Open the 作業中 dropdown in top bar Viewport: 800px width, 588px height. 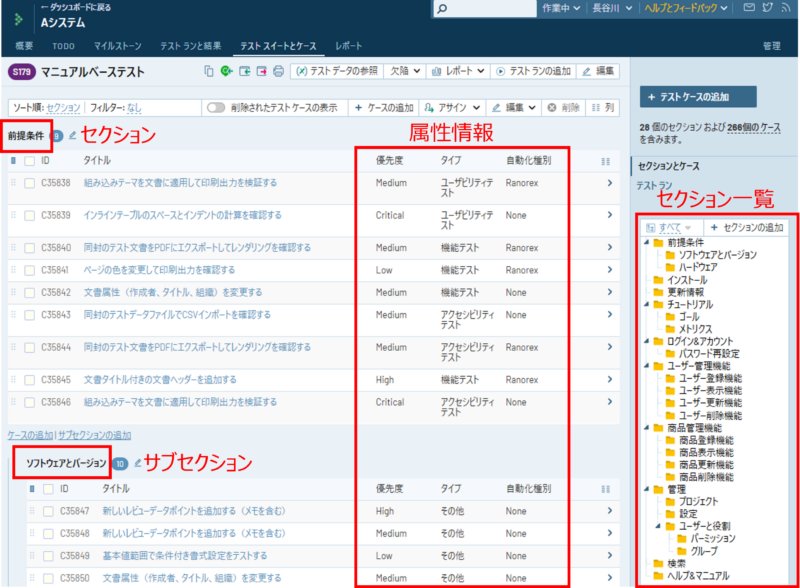561,8
